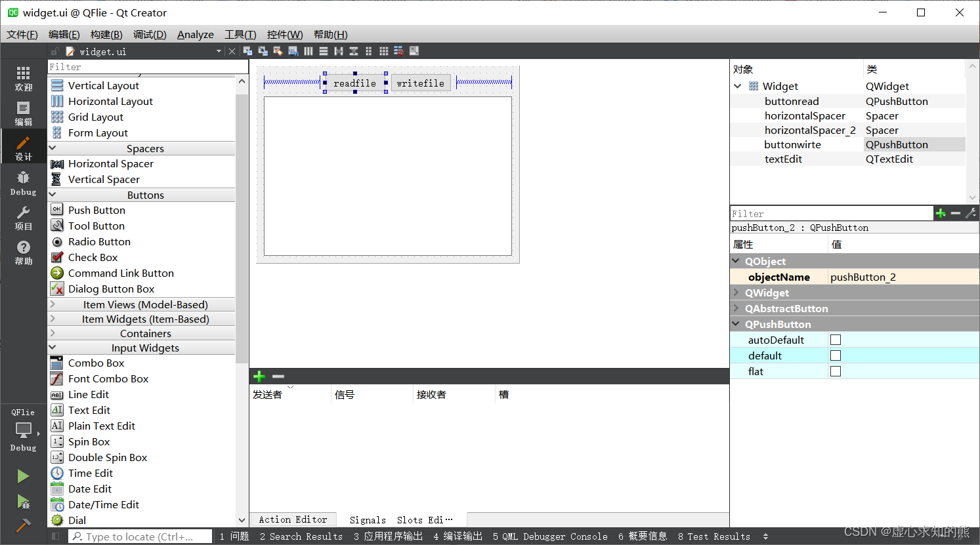
Task: Toggle the default property checkbox
Action: tap(836, 355)
